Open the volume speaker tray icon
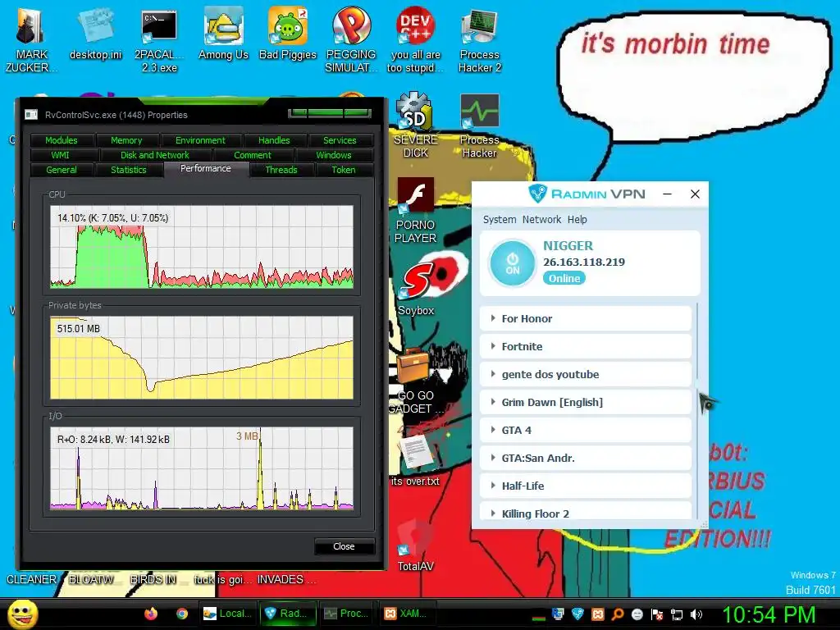The width and height of the screenshot is (840, 630). coord(696,614)
